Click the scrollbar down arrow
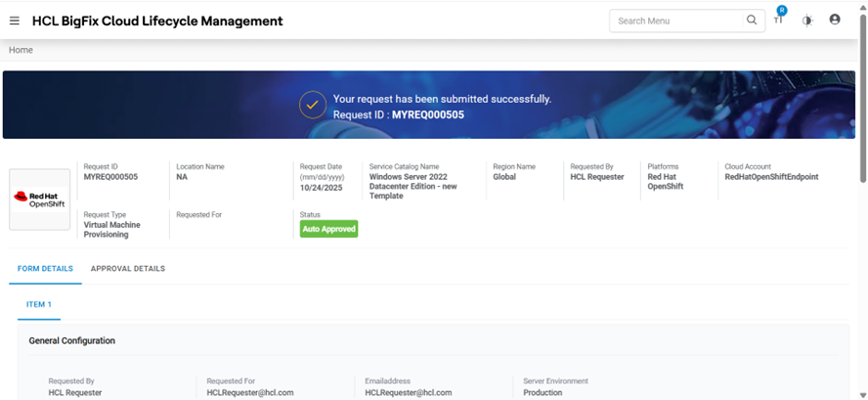This screenshot has height=400, width=868. click(x=862, y=394)
